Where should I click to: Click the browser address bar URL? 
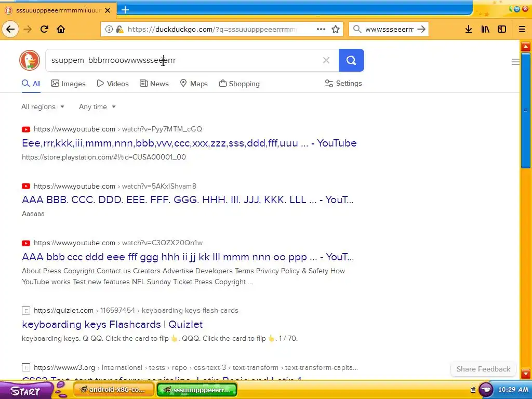point(212,29)
